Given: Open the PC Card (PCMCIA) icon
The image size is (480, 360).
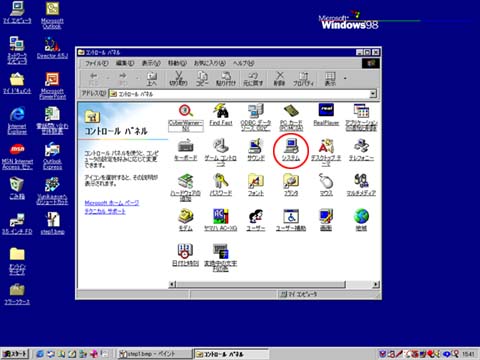Looking at the screenshot, I should tap(291, 117).
